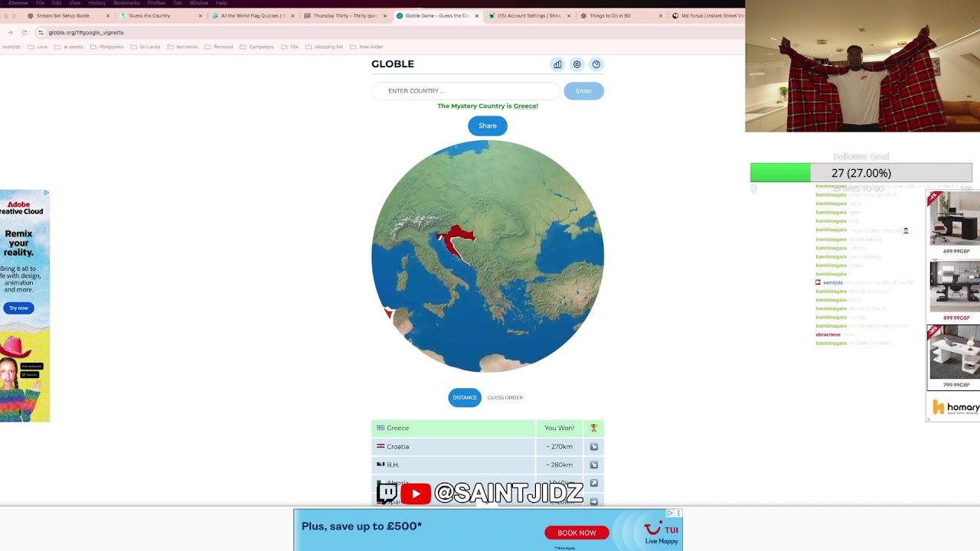980x551 pixels.
Task: Close the Stream Set Setup Guide tab
Action: 108,15
